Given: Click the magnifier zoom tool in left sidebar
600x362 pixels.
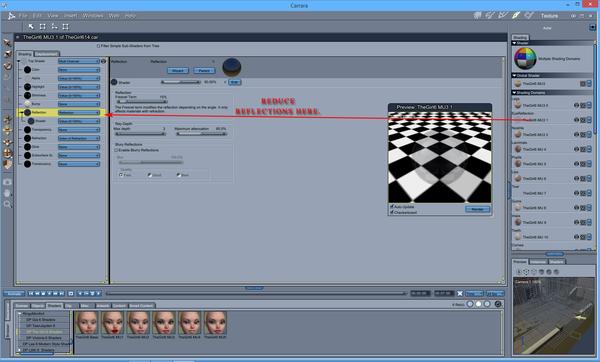Looking at the screenshot, I should tap(7, 204).
